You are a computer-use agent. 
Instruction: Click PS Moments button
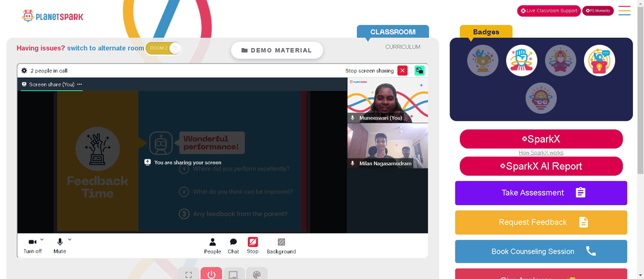(598, 11)
